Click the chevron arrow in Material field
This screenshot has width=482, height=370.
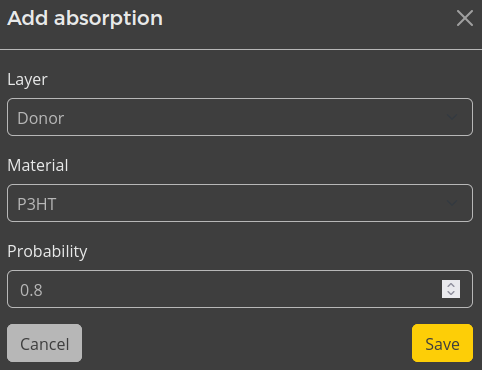point(452,203)
